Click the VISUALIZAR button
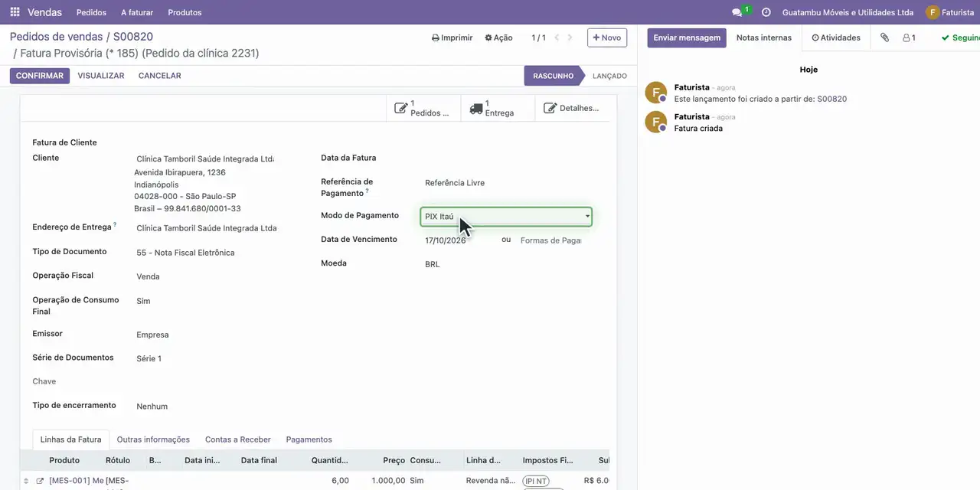 point(101,76)
